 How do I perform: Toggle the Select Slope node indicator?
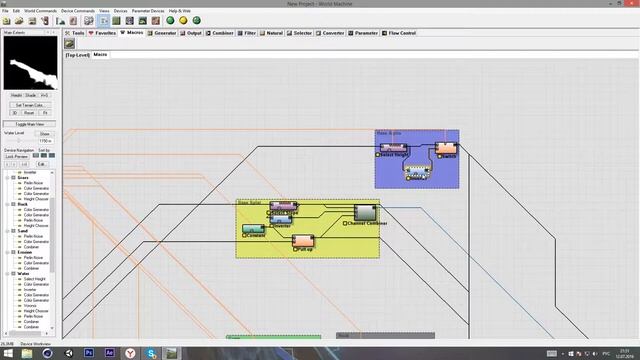[x=269, y=213]
